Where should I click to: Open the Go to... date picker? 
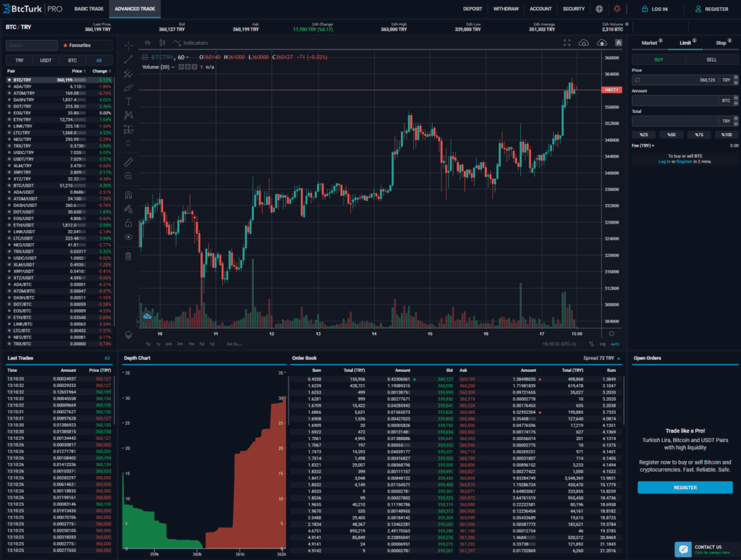point(234,344)
